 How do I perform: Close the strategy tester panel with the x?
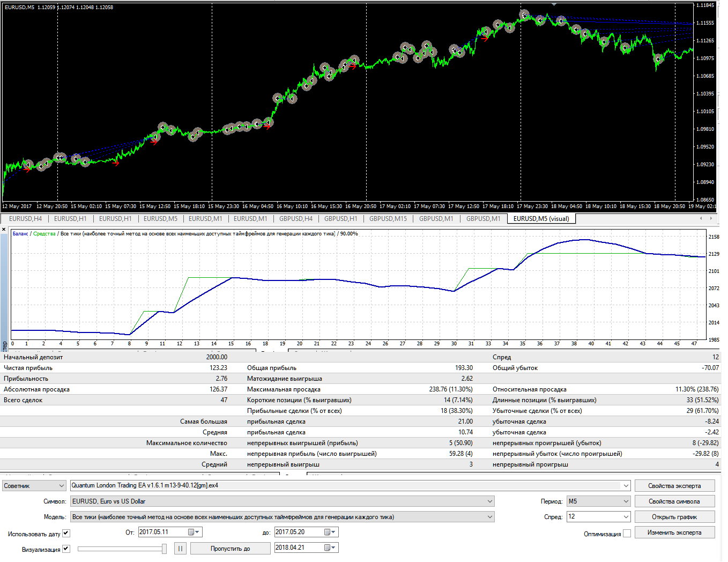tap(4, 230)
